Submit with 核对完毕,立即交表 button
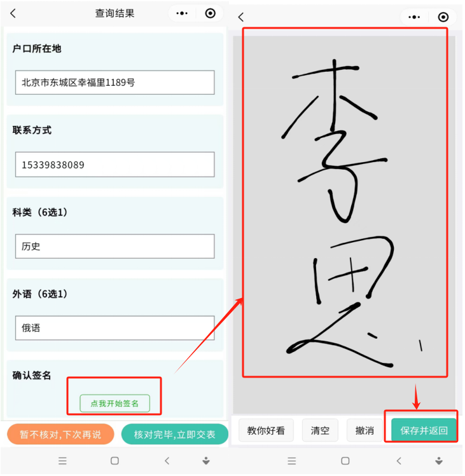465x476 pixels. (175, 435)
